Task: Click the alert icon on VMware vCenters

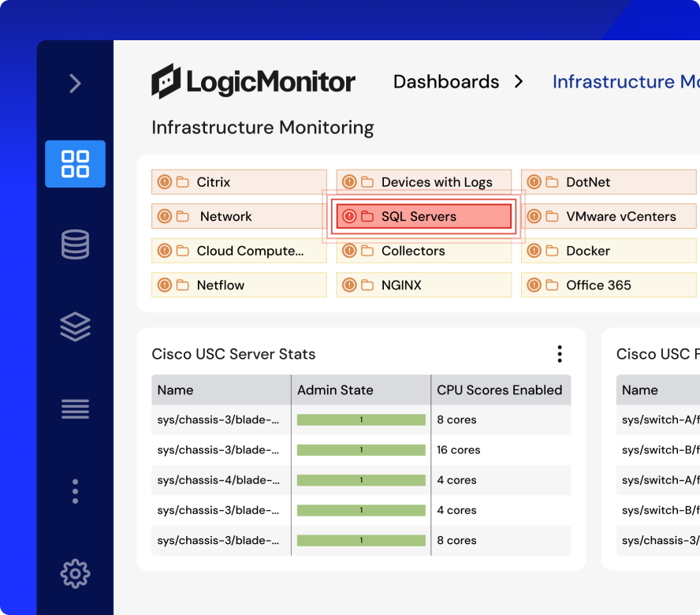Action: [534, 216]
